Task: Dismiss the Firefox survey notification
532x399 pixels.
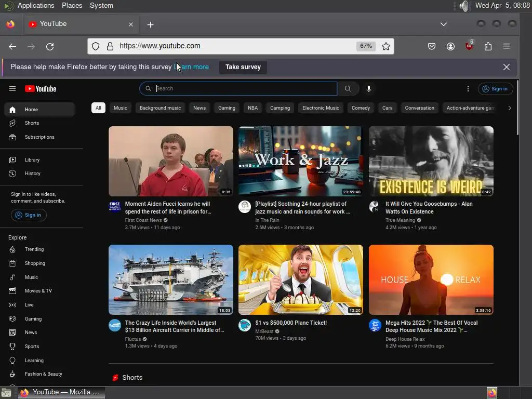Action: click(506, 67)
